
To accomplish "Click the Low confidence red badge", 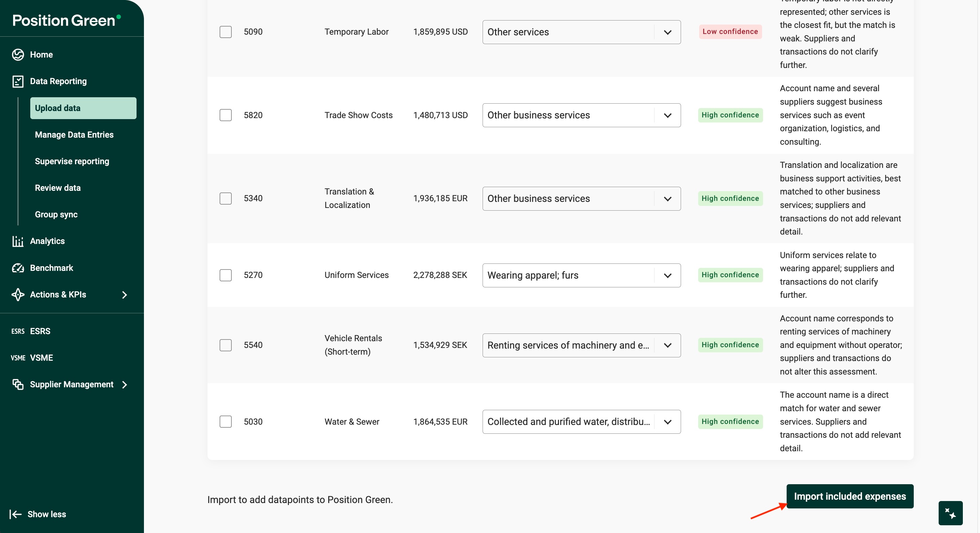I will click(x=730, y=32).
